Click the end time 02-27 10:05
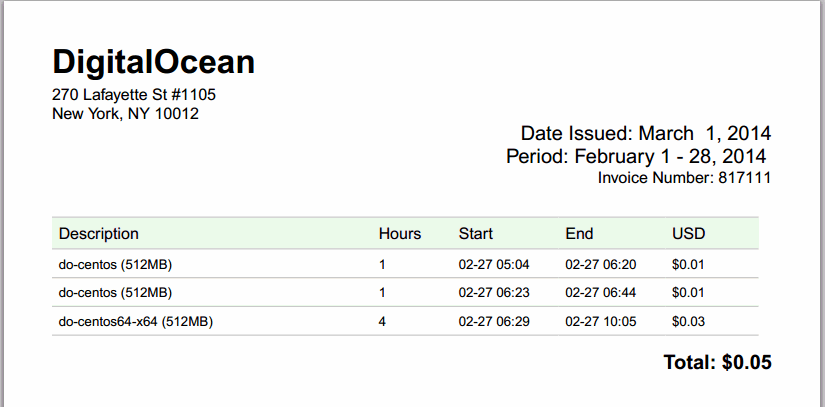Image resolution: width=825 pixels, height=407 pixels. point(600,321)
